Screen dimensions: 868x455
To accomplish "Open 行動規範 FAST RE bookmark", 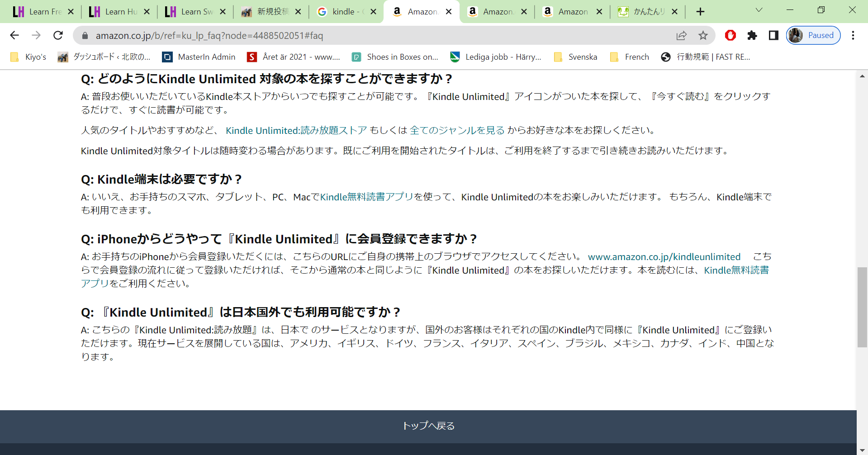I will [706, 57].
